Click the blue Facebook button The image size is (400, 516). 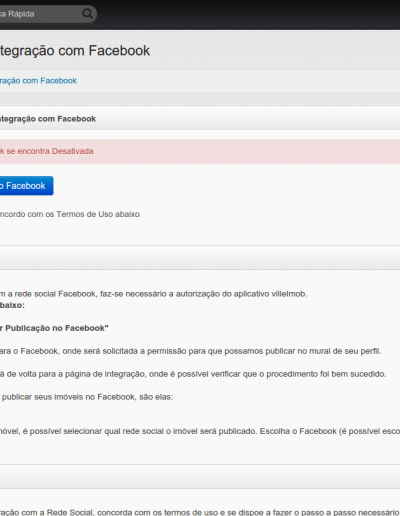26,186
